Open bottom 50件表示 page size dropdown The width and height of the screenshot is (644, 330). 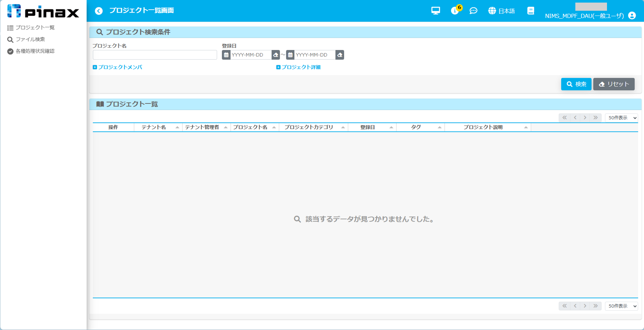click(x=621, y=306)
